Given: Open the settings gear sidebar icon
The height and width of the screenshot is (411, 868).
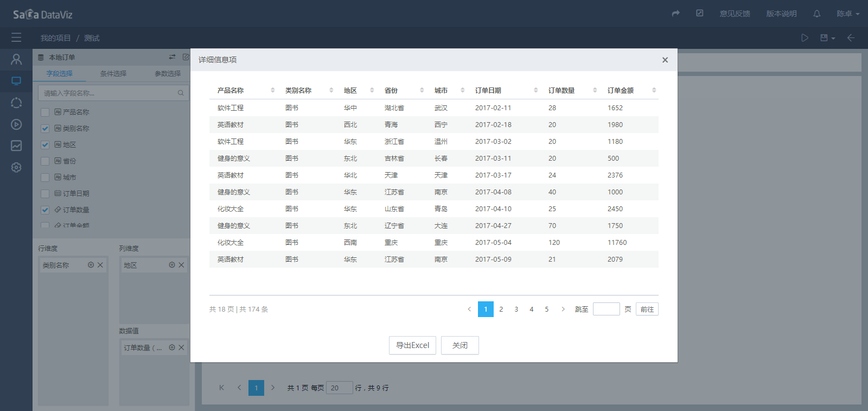Looking at the screenshot, I should click(16, 167).
